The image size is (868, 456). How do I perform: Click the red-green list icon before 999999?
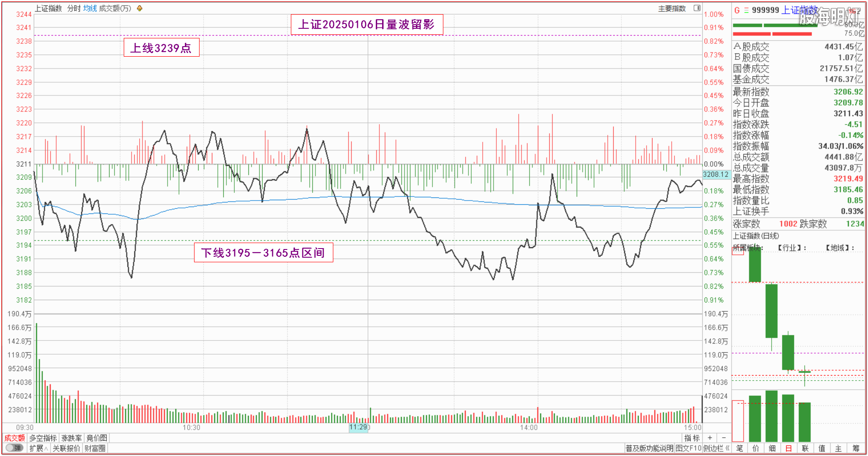coord(747,10)
